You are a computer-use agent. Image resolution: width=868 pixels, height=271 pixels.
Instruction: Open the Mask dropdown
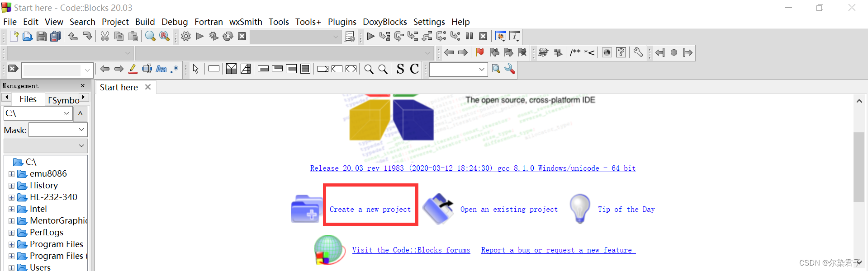click(81, 130)
